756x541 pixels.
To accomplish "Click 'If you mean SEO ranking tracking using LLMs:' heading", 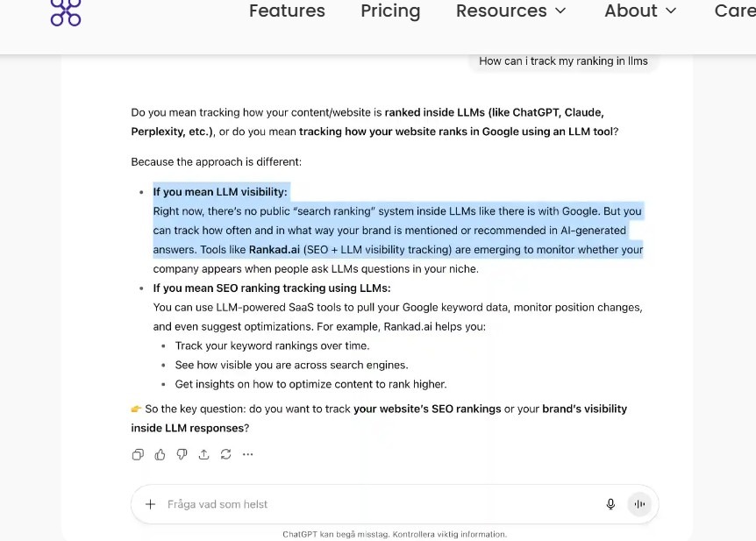I will (272, 288).
